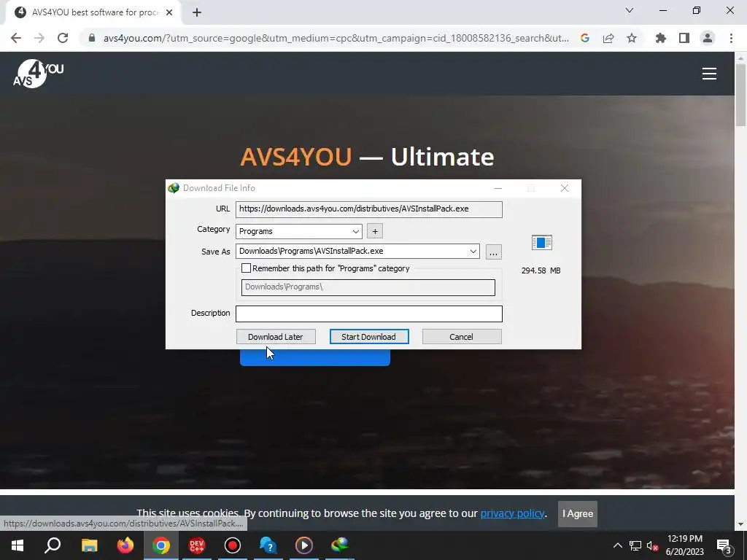
Task: Open the privacy policy link
Action: [x=512, y=513]
